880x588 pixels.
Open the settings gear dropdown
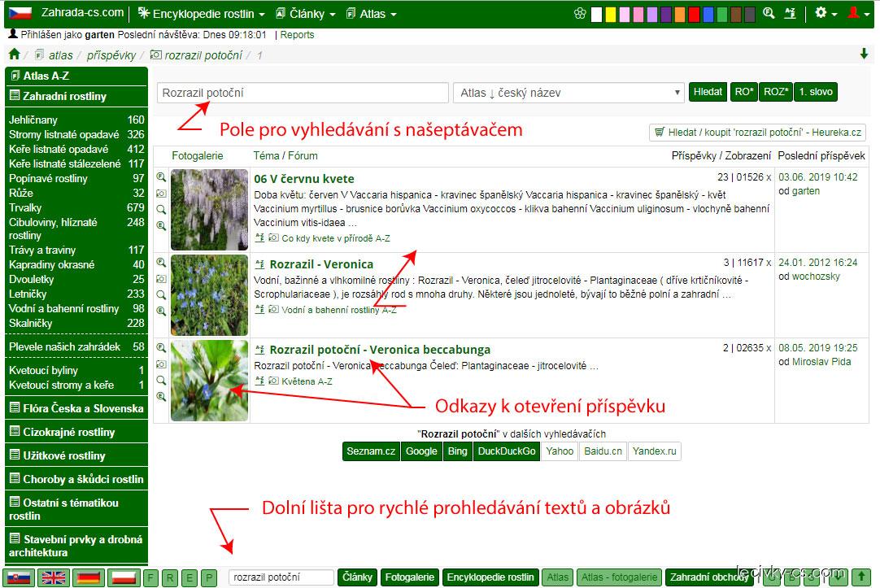[826, 14]
